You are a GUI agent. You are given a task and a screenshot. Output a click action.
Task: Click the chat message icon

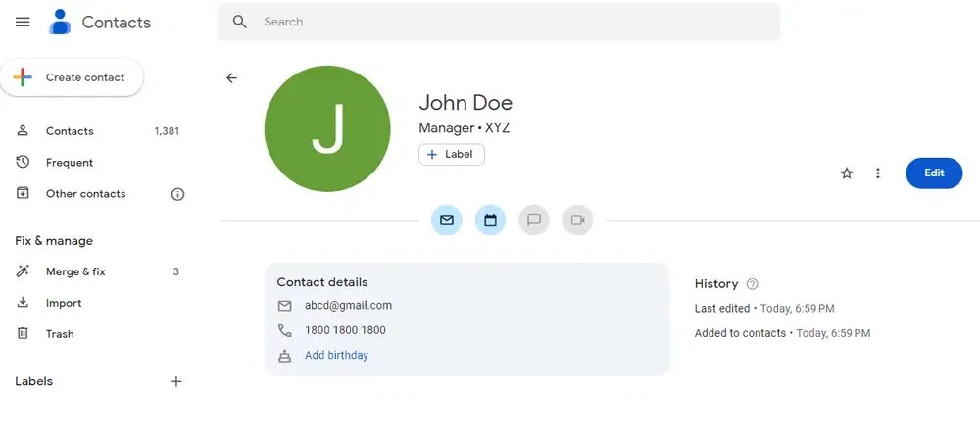534,221
